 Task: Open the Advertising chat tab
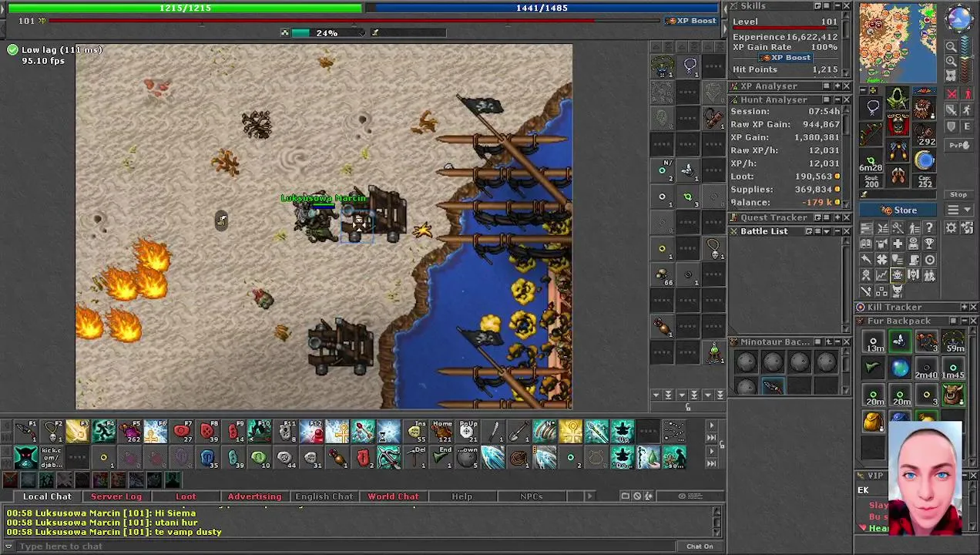(x=254, y=497)
